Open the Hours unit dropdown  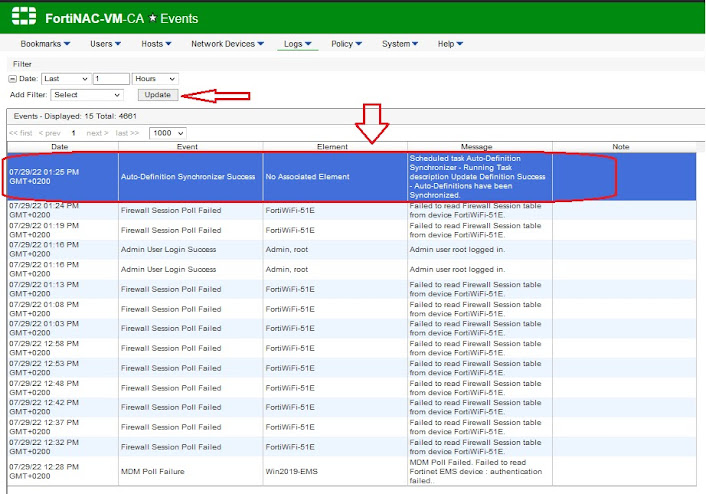[155, 79]
